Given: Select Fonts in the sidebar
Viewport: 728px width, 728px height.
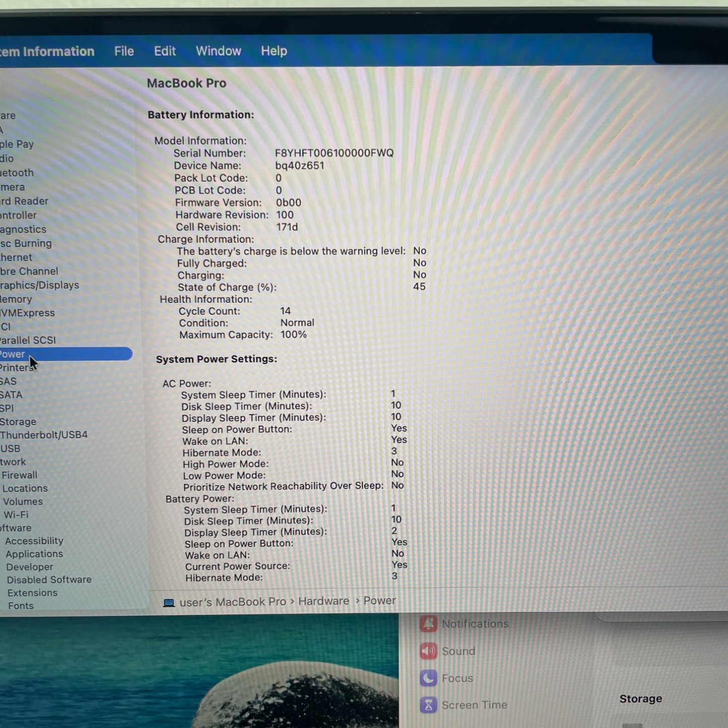Looking at the screenshot, I should 21,606.
